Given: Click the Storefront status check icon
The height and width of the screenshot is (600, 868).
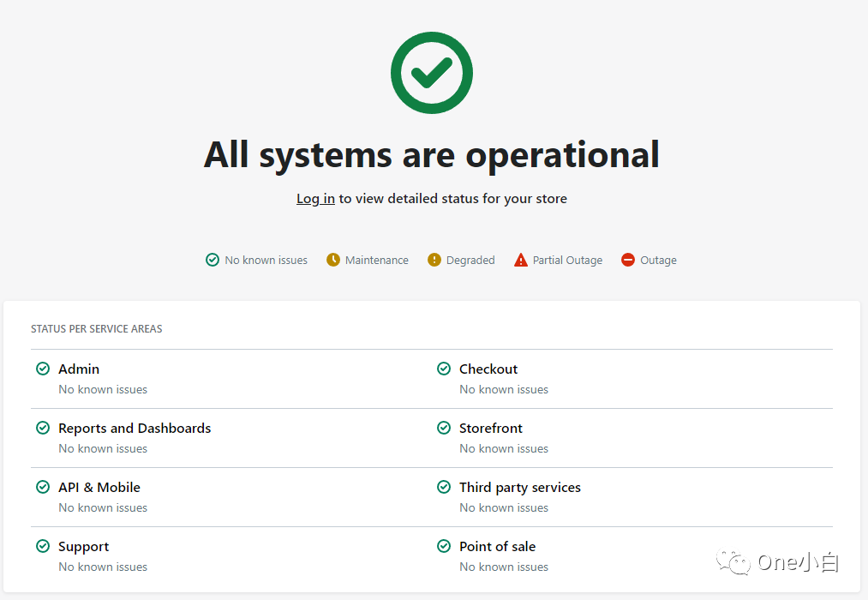Looking at the screenshot, I should coord(444,428).
